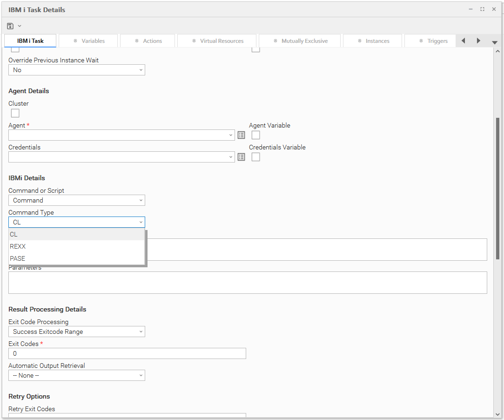Click the save icon in the toolbar
Image resolution: width=504 pixels, height=420 pixels.
click(x=11, y=26)
